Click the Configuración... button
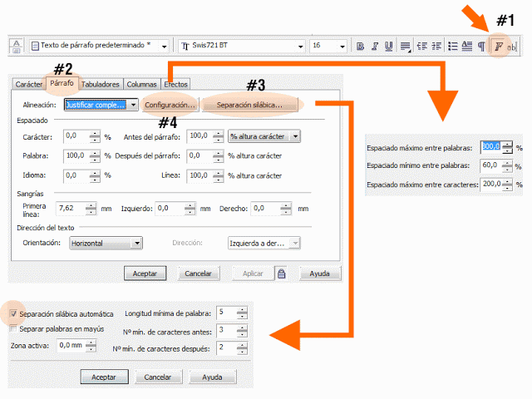This screenshot has height=399, width=532. (170, 106)
